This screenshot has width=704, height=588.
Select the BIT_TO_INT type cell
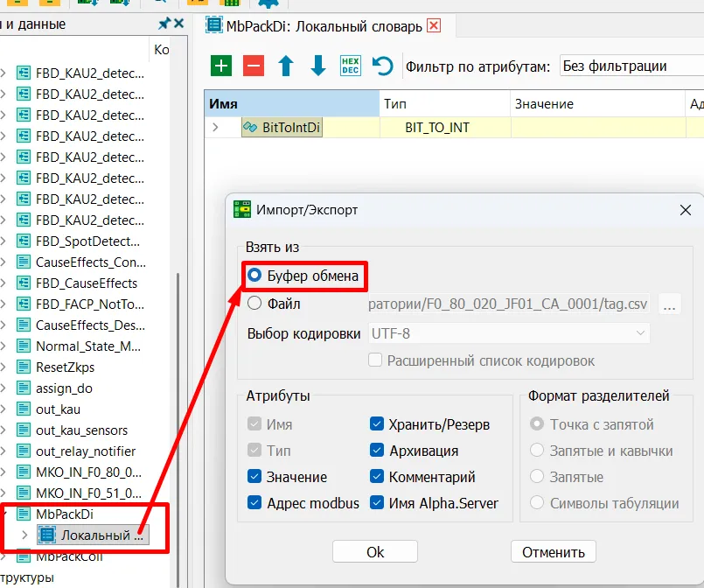[445, 127]
